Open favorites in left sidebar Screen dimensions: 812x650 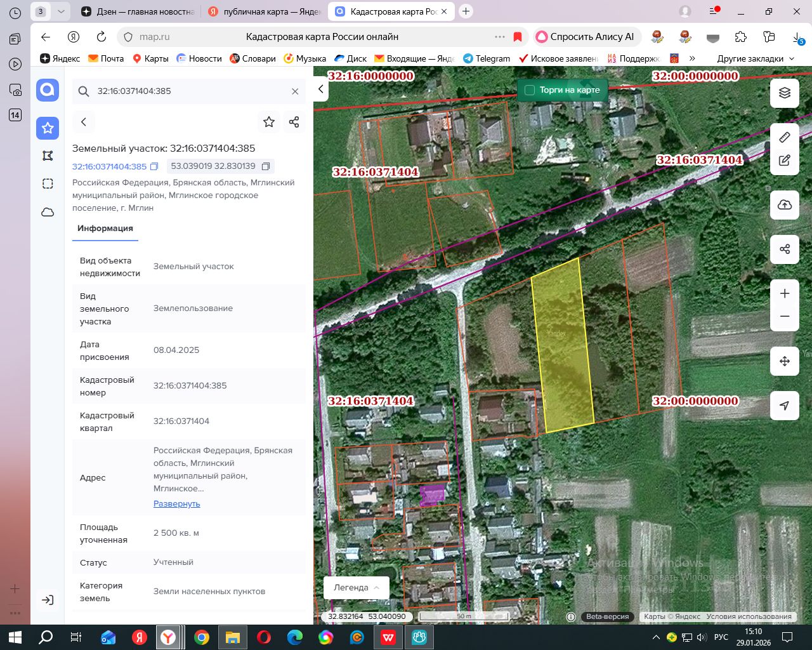48,128
